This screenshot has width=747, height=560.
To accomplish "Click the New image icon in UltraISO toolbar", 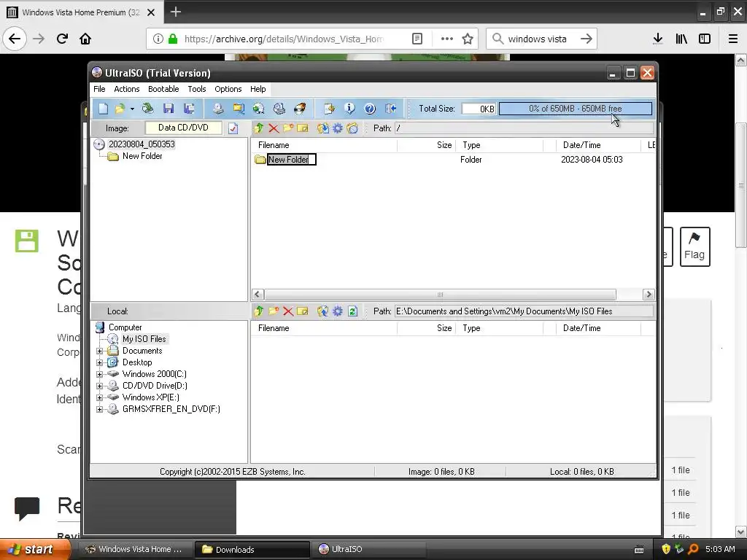I will pos(103,109).
